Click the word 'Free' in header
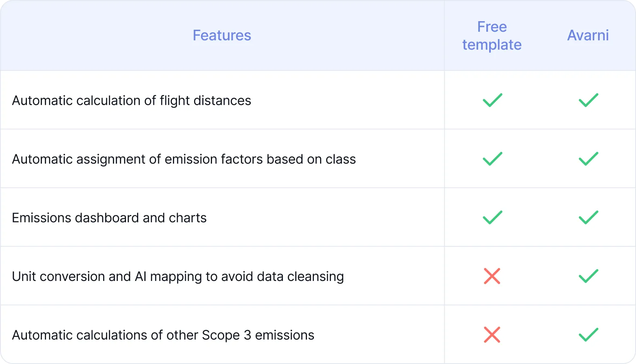Viewport: 636px width, 364px height. [x=492, y=27]
